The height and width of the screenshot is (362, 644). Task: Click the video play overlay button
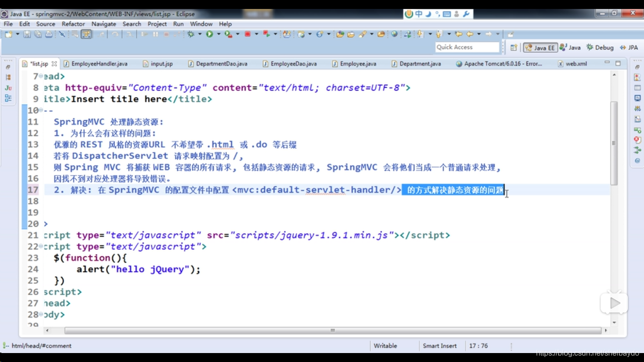[614, 303]
